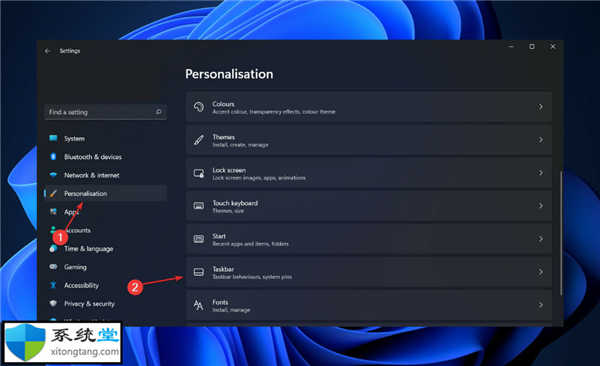The width and height of the screenshot is (600, 366).
Task: Select System in the sidebar
Action: (106, 138)
